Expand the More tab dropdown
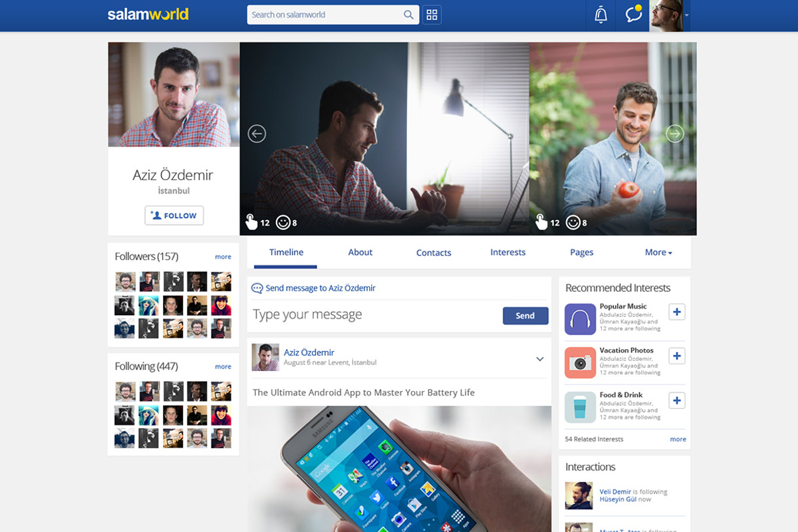Image resolution: width=798 pixels, height=532 pixels. tap(658, 252)
